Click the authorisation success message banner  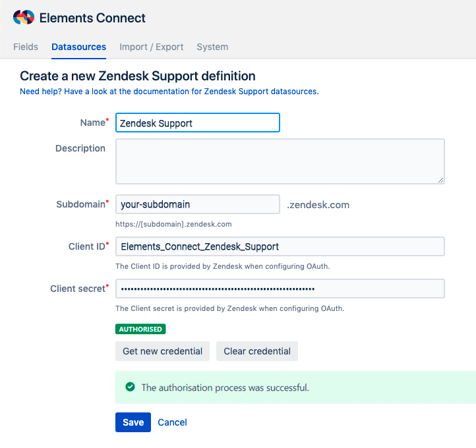293,387
